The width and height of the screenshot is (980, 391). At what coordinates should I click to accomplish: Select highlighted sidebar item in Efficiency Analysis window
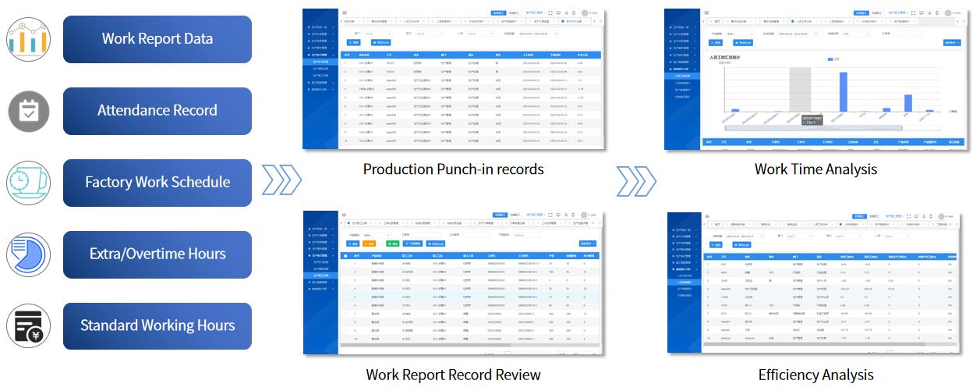click(x=685, y=282)
